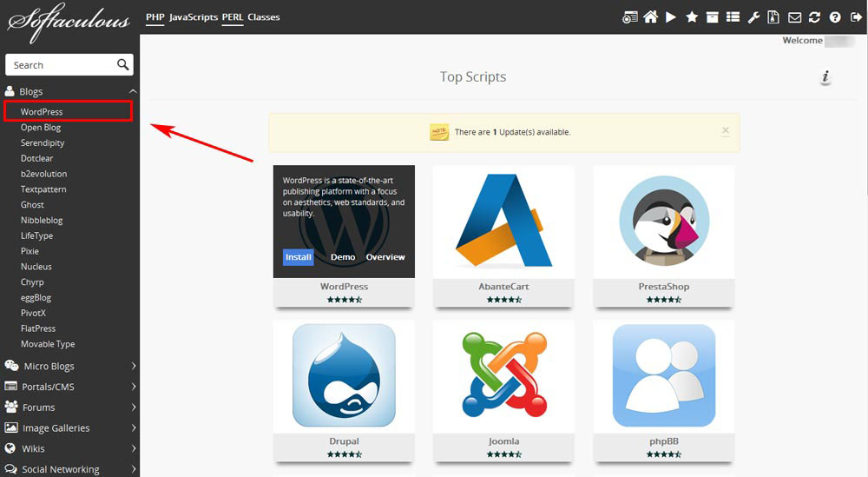868x477 pixels.
Task: Select FlatPress in the sidebar
Action: pyautogui.click(x=38, y=328)
